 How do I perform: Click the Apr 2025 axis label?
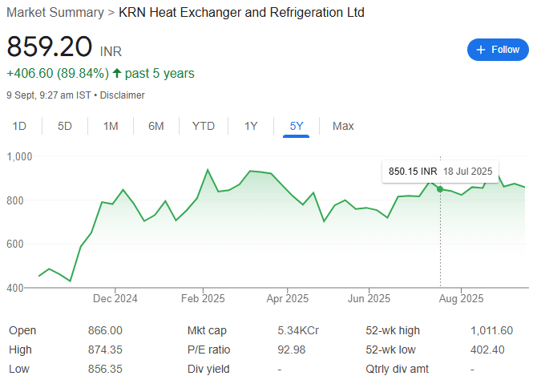tap(288, 298)
